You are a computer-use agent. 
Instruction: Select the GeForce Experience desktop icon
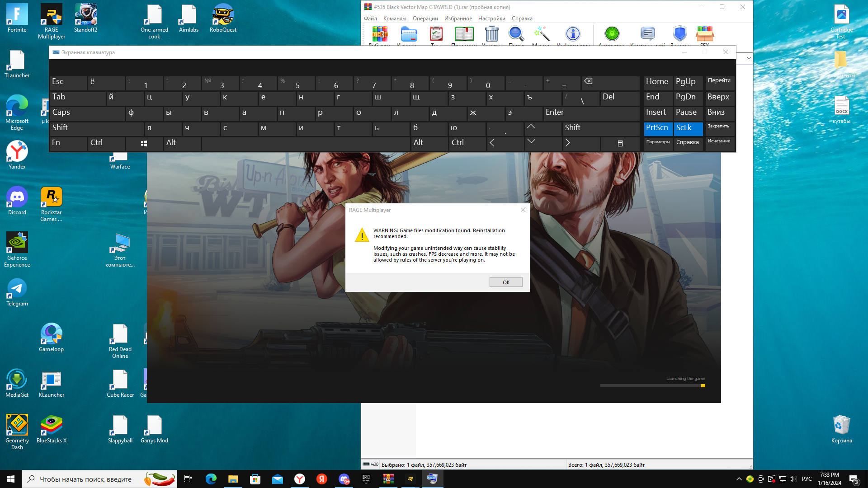pyautogui.click(x=17, y=249)
